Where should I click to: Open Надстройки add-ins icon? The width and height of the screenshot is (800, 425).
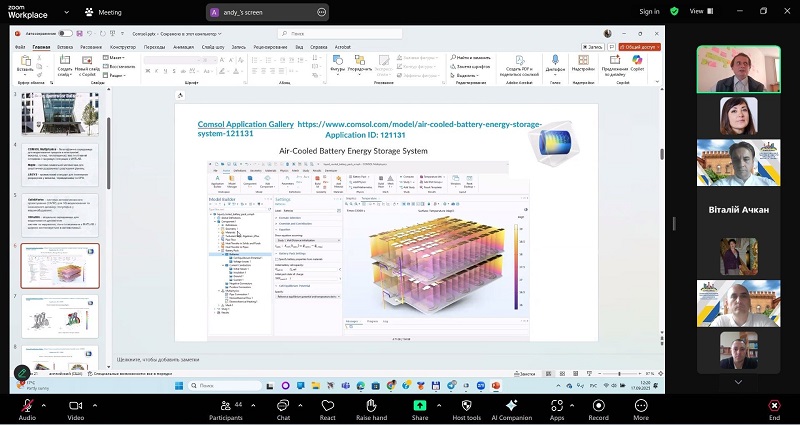[x=583, y=60]
